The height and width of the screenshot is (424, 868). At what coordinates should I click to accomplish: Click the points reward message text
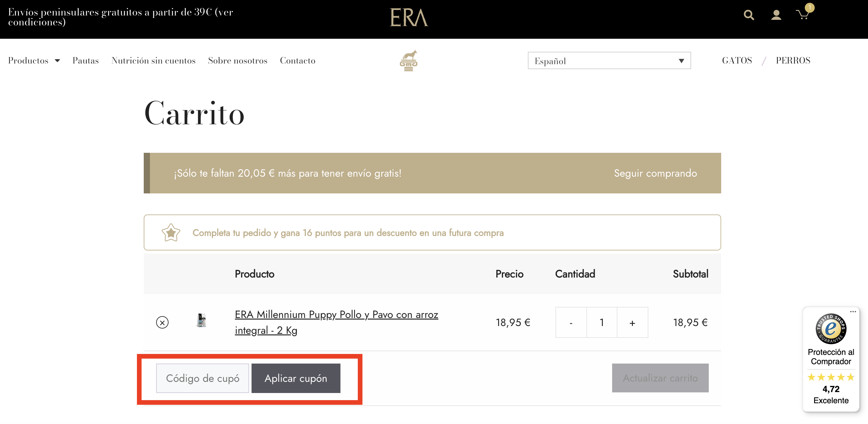pos(348,233)
